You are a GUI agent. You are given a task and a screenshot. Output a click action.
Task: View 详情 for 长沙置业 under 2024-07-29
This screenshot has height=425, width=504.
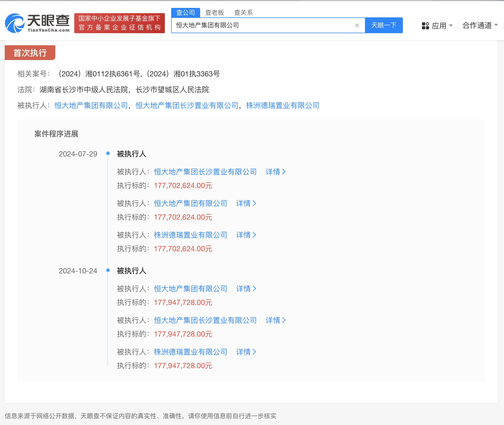point(275,172)
